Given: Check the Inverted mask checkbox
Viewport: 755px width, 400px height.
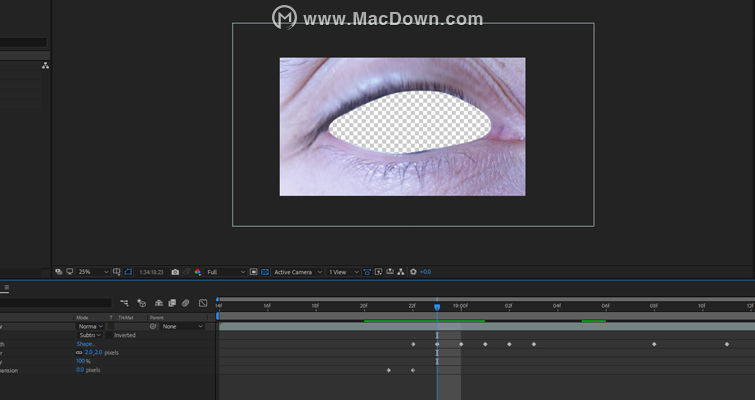Looking at the screenshot, I should pos(109,335).
